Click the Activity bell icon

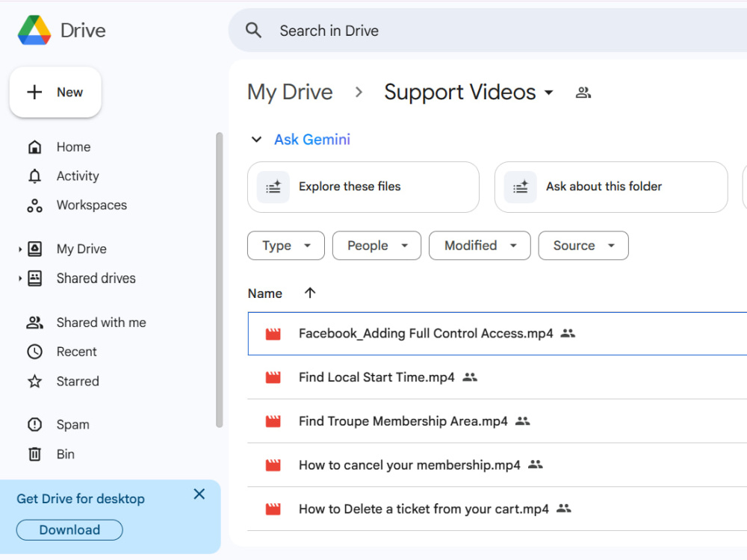(x=35, y=176)
